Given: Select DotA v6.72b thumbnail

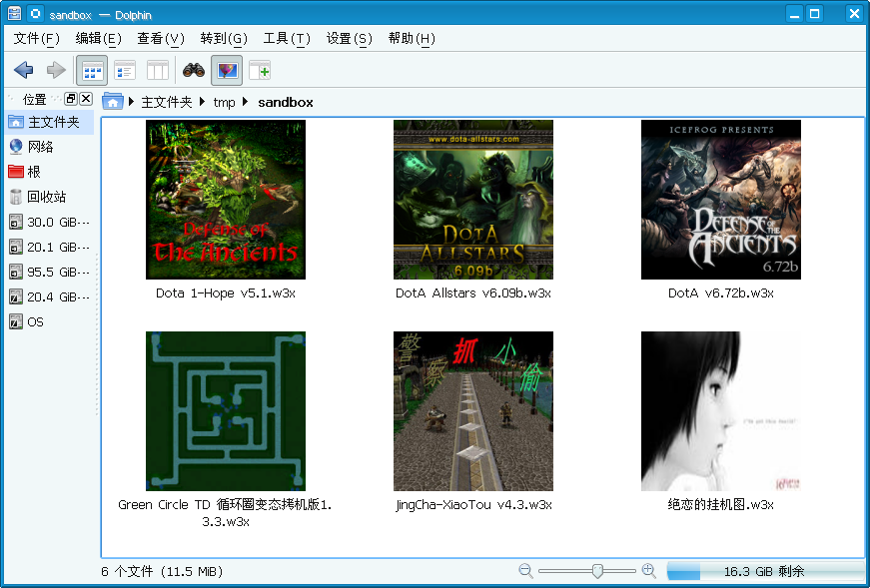Looking at the screenshot, I should (721, 200).
